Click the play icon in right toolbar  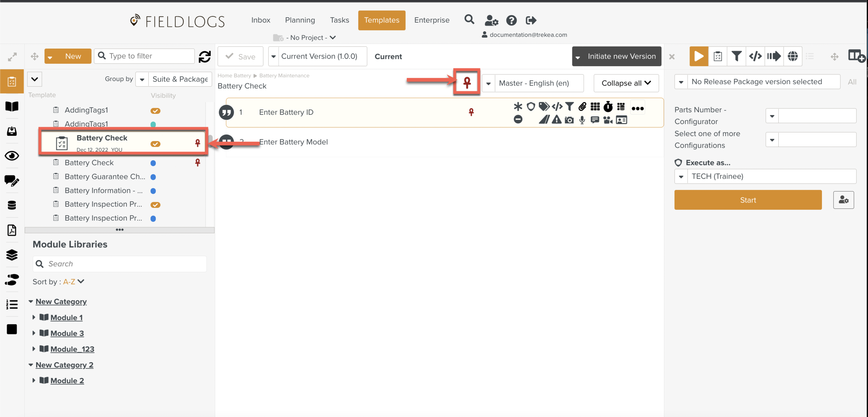click(699, 56)
